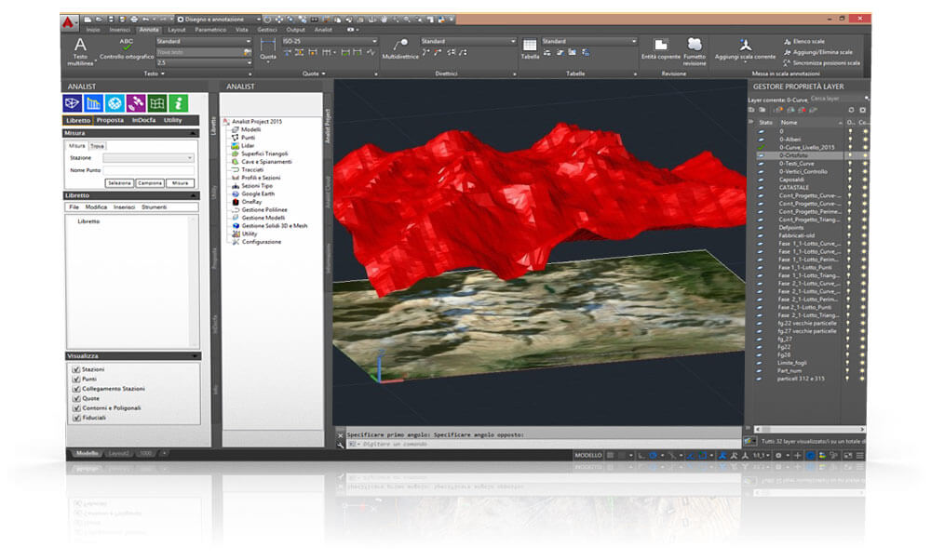Viewport: 931px width, 560px height.
Task: Open the Stazione dropdown
Action: coord(148,158)
